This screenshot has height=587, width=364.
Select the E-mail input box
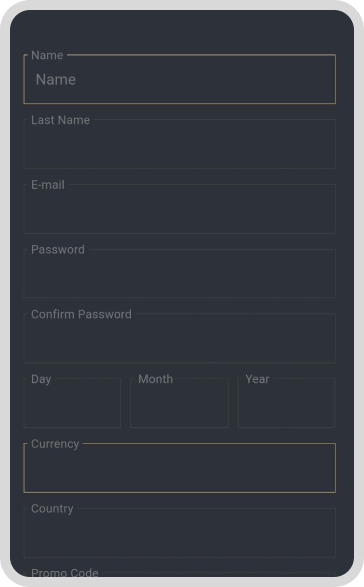pyautogui.click(x=179, y=209)
